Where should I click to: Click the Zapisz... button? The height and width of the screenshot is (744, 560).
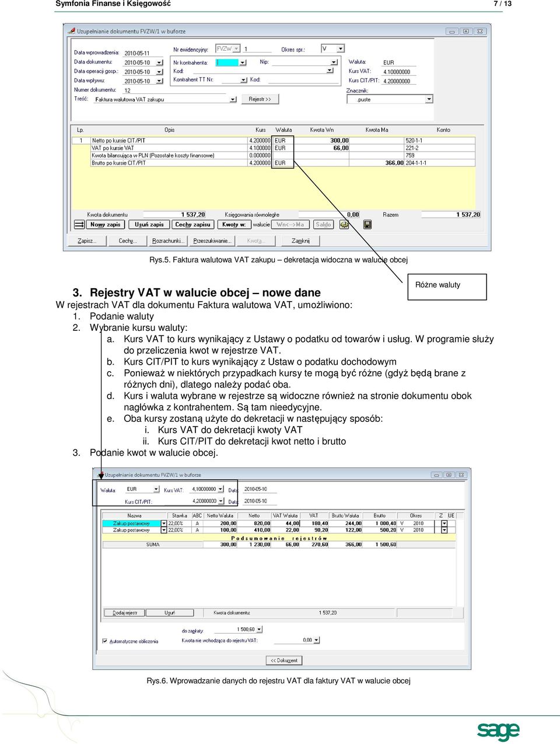pos(87,240)
